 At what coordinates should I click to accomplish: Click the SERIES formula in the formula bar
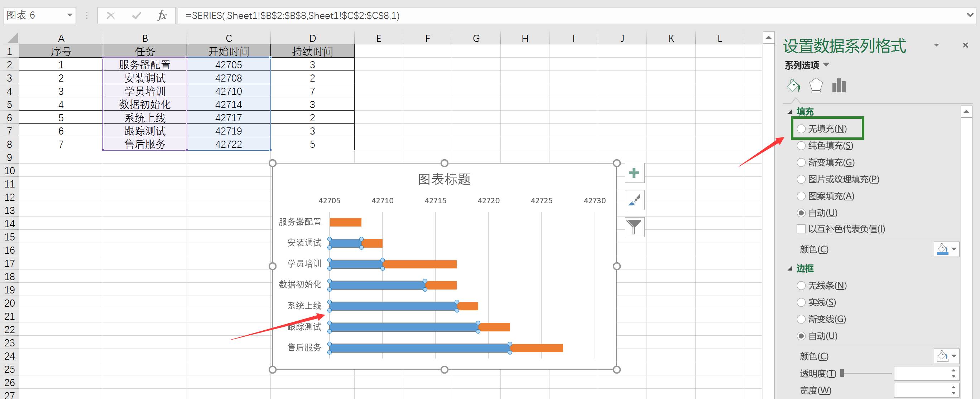(292, 16)
